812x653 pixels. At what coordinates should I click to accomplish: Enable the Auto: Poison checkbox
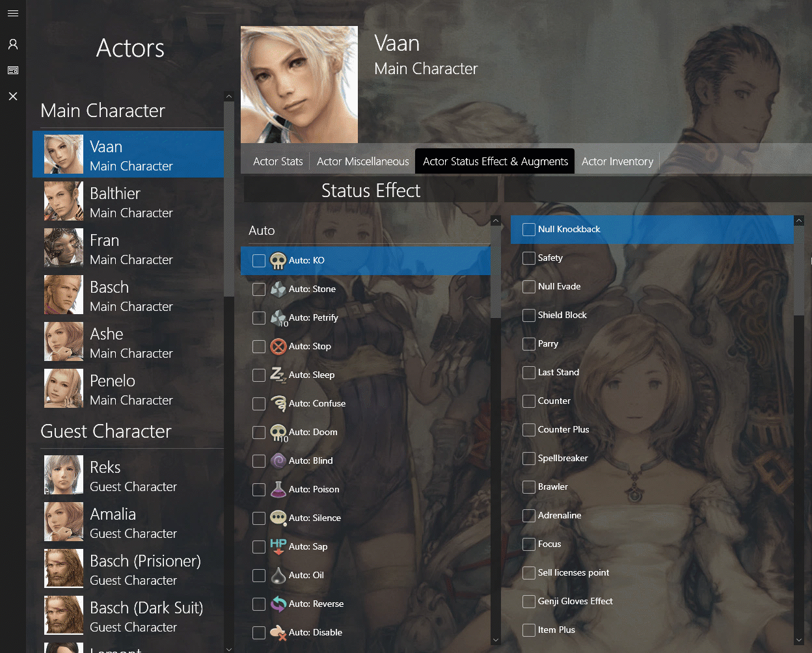click(259, 490)
